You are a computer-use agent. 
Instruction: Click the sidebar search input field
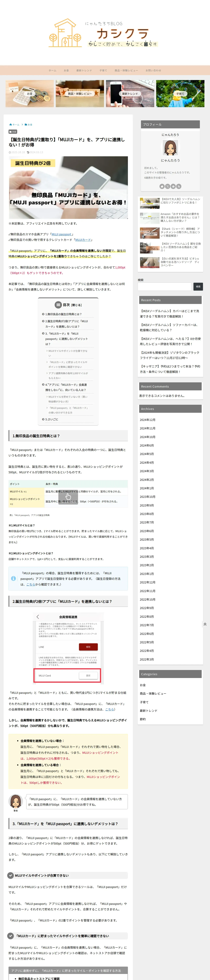click(165, 286)
